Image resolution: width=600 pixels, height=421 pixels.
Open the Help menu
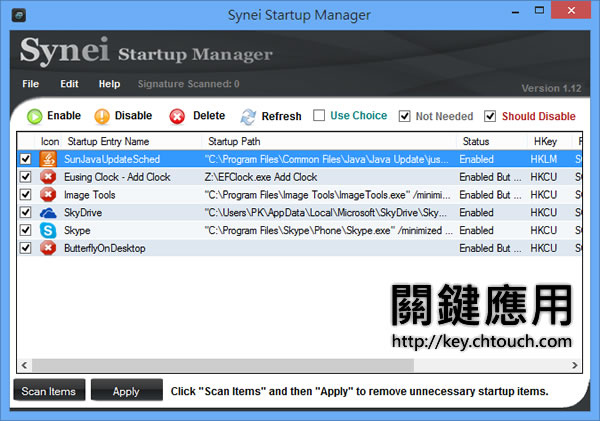coord(109,84)
